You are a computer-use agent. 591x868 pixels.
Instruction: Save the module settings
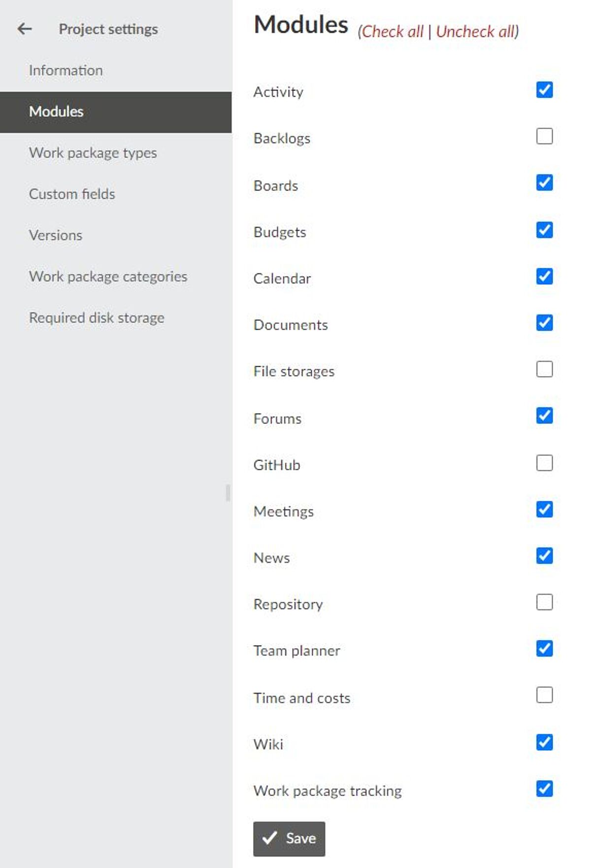tap(289, 838)
